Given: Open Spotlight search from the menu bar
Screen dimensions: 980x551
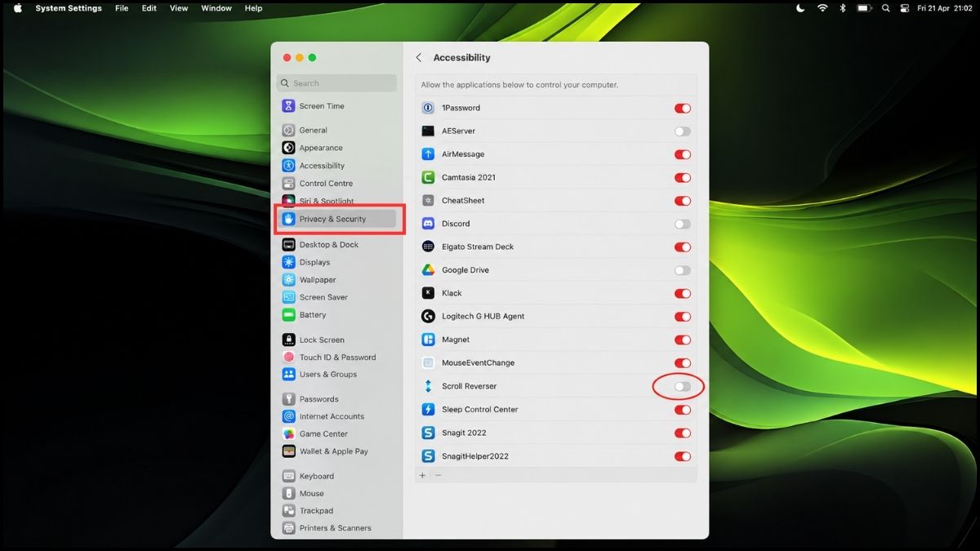Looking at the screenshot, I should pos(886,8).
